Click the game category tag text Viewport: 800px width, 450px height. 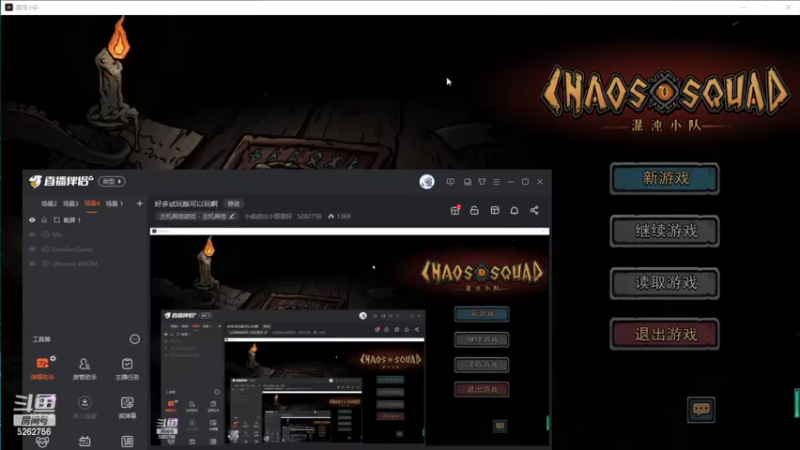tap(193, 216)
